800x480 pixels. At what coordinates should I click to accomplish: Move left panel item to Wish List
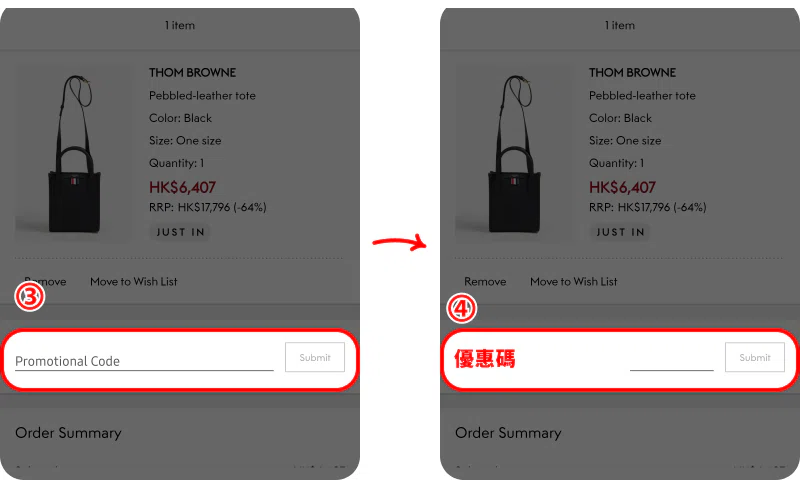point(134,282)
